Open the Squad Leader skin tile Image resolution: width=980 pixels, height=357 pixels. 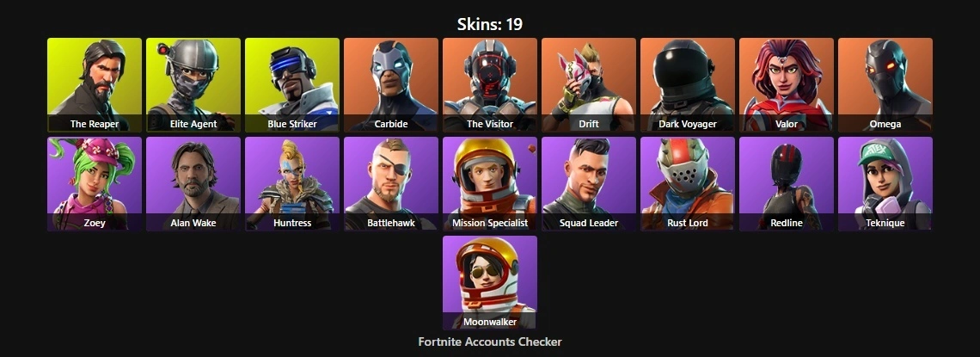589,184
